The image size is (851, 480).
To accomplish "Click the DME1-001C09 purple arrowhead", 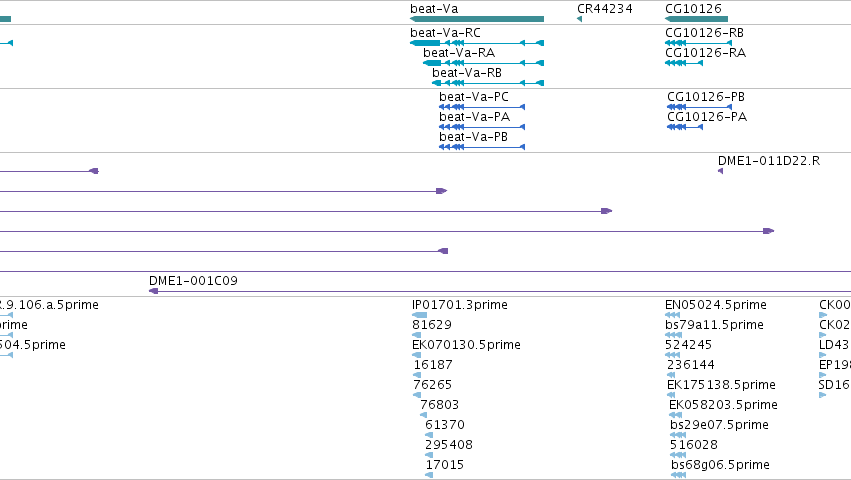I will coord(154,291).
